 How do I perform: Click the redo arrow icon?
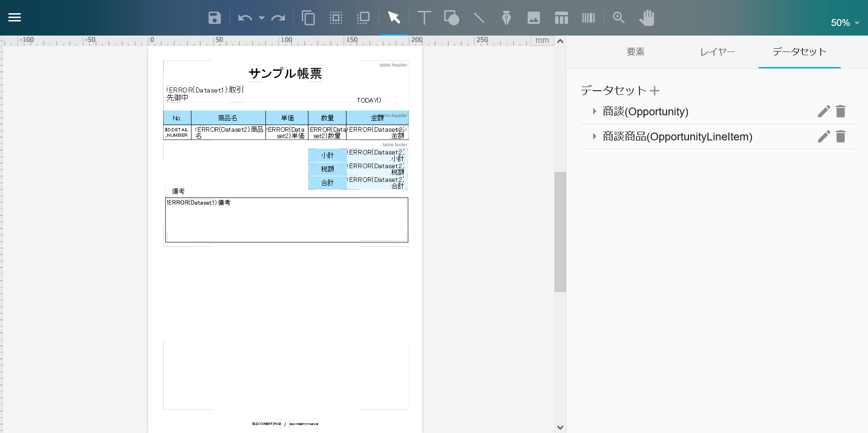click(x=278, y=18)
